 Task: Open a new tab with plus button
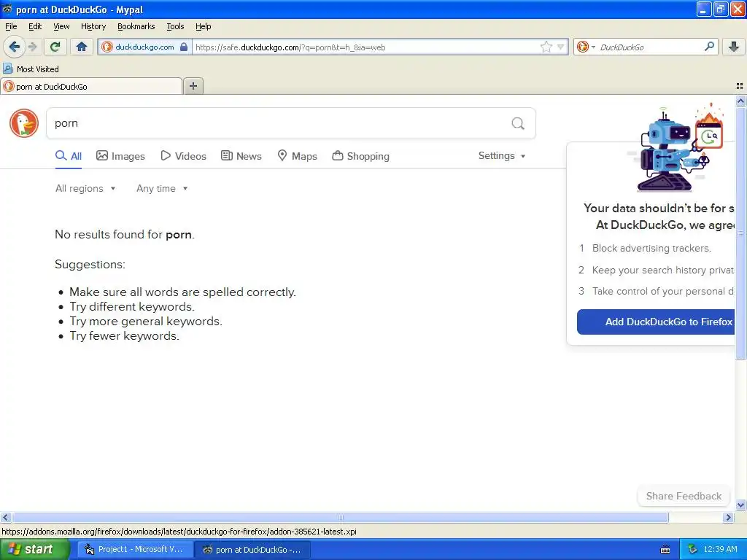(x=193, y=86)
